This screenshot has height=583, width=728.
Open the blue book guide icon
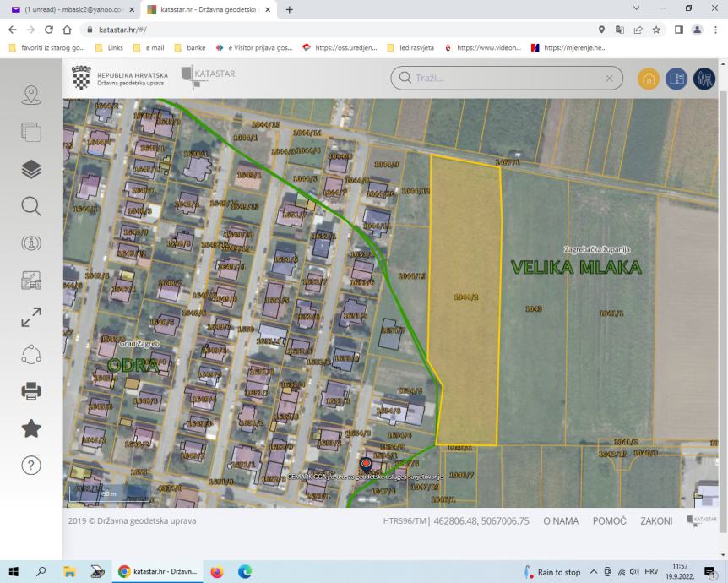[x=676, y=79]
